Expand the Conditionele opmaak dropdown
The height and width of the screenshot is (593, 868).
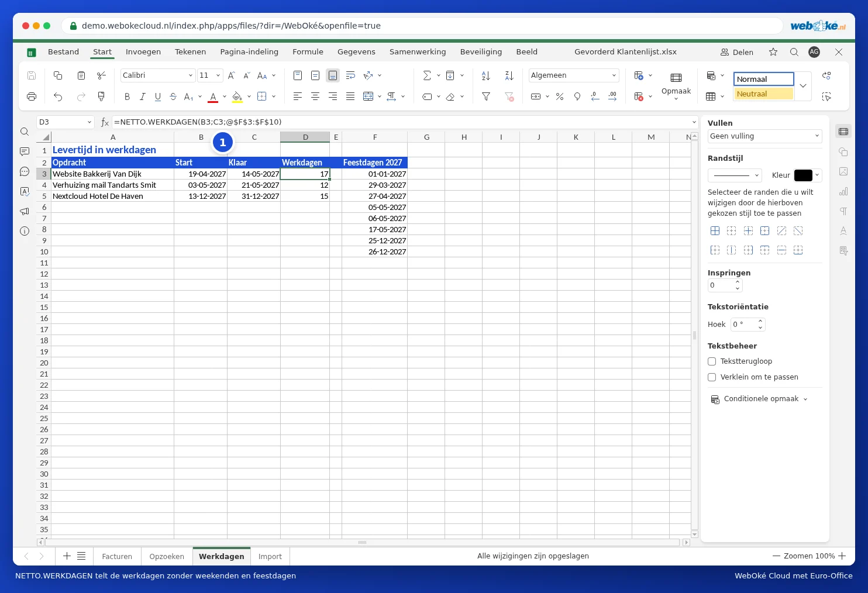click(805, 399)
